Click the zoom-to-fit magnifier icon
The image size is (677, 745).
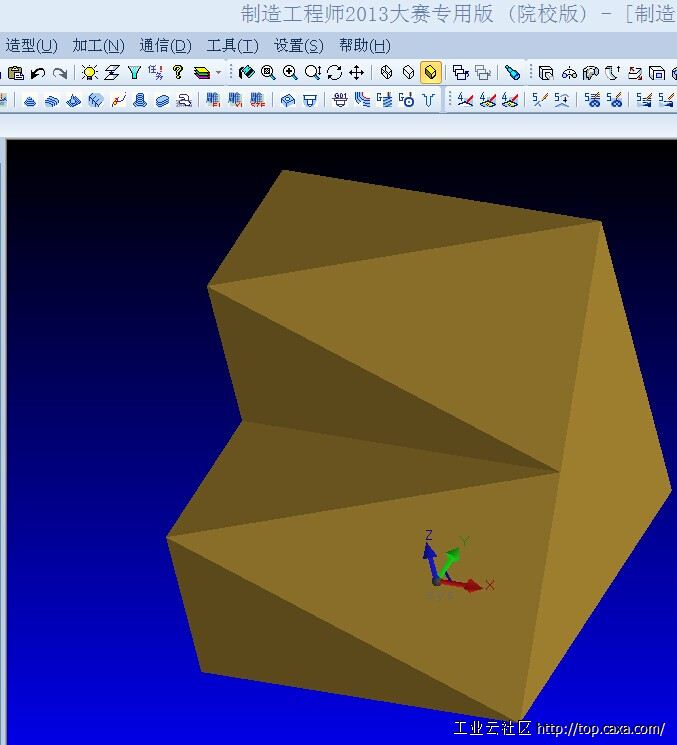click(x=268, y=73)
